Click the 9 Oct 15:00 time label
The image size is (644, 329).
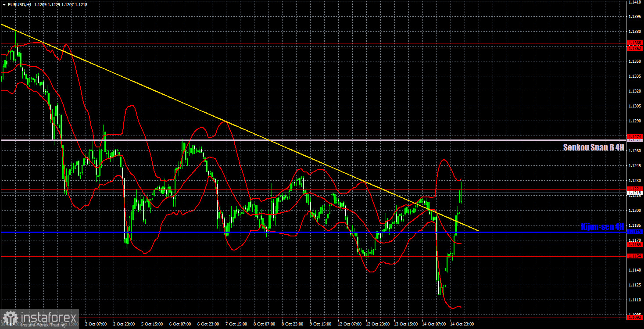(x=321, y=324)
